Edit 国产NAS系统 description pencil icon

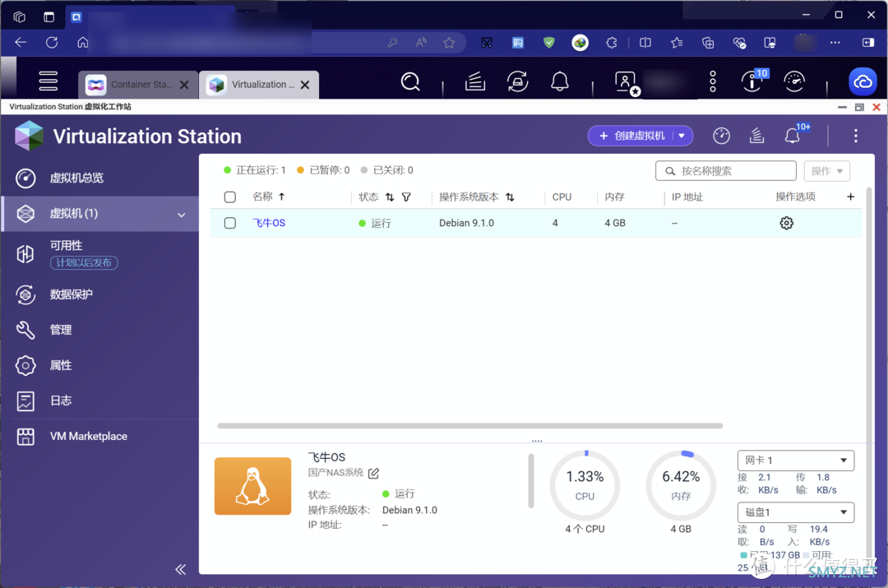(x=373, y=473)
